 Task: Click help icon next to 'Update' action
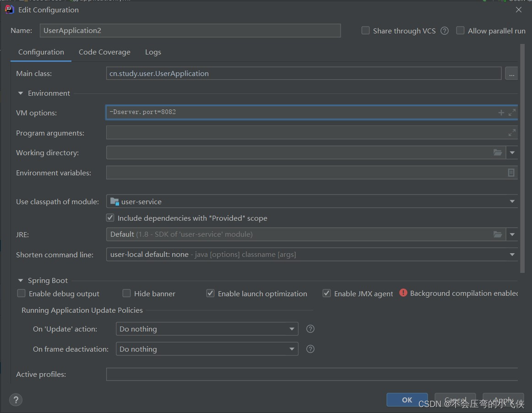[x=310, y=329]
